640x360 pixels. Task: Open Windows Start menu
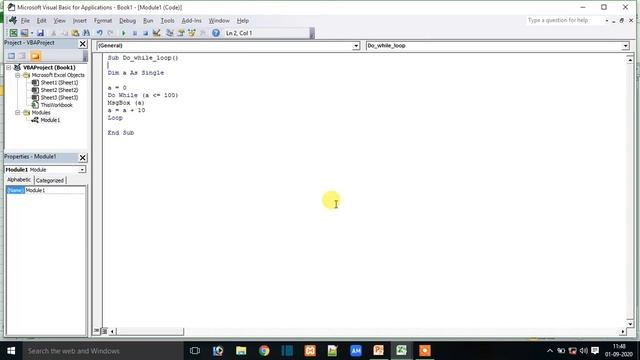pyautogui.click(x=11, y=351)
